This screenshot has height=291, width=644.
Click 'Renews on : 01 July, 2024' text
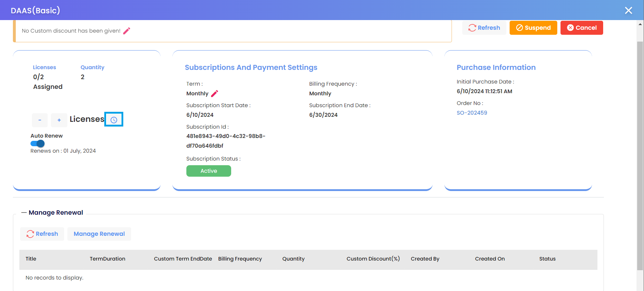(x=63, y=151)
